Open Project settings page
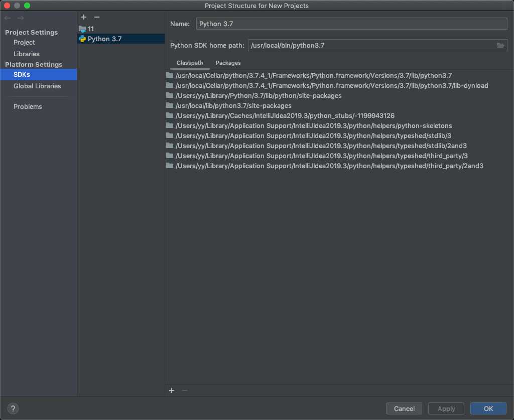Screen dimensions: 514x420 [24, 43]
